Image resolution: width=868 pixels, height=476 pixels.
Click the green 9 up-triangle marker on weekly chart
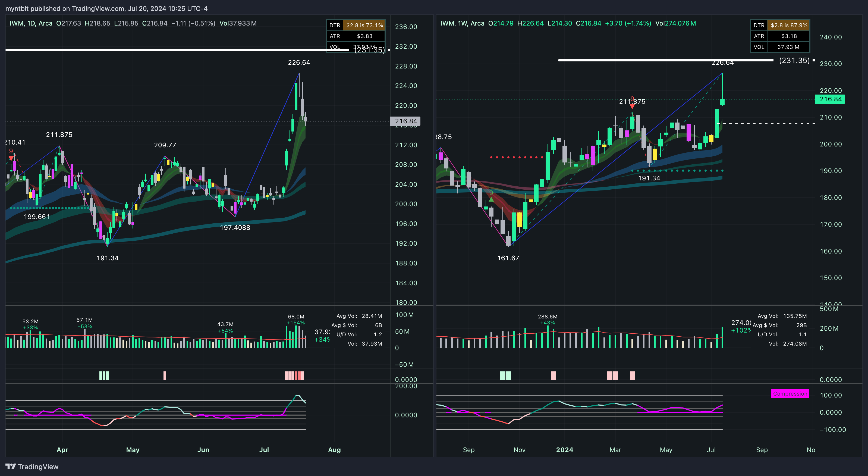[491, 199]
